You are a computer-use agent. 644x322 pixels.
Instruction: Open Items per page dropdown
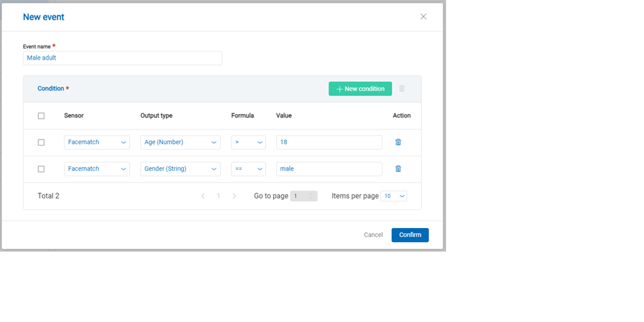(394, 196)
